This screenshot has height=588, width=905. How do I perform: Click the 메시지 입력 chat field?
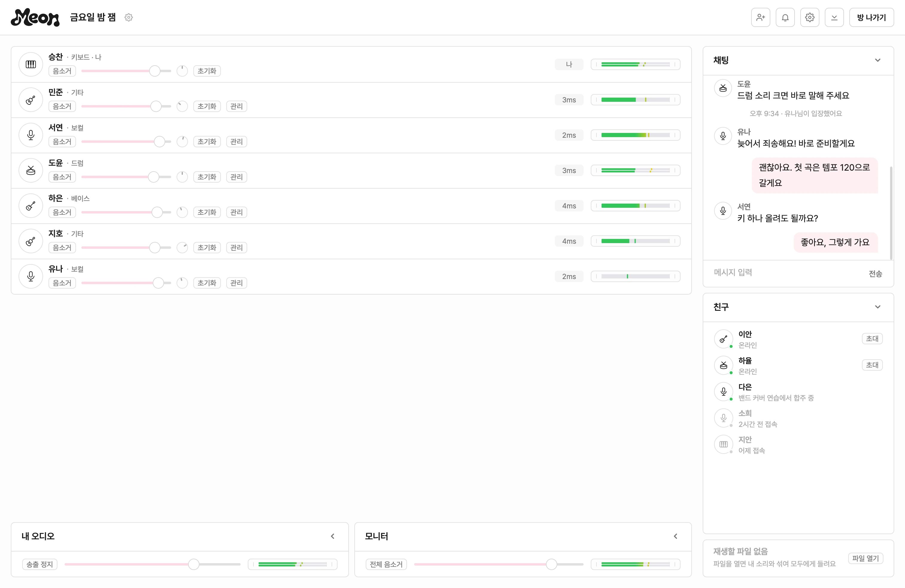(x=787, y=273)
